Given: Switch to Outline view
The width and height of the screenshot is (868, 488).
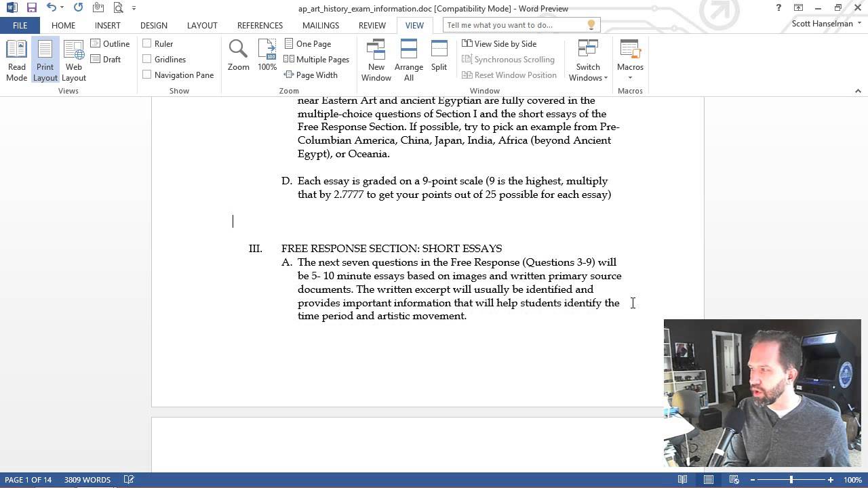Looking at the screenshot, I should (110, 43).
